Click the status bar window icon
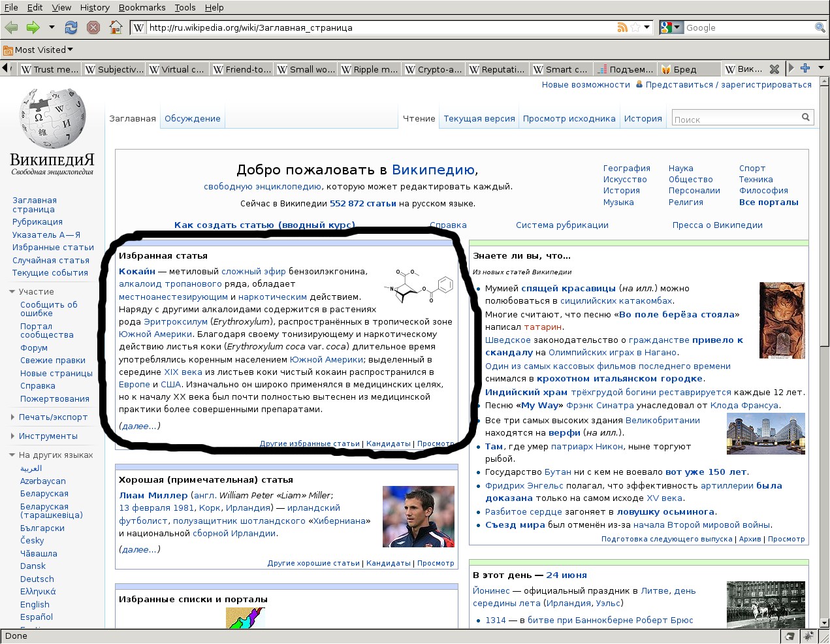The image size is (830, 644). pyautogui.click(x=790, y=636)
